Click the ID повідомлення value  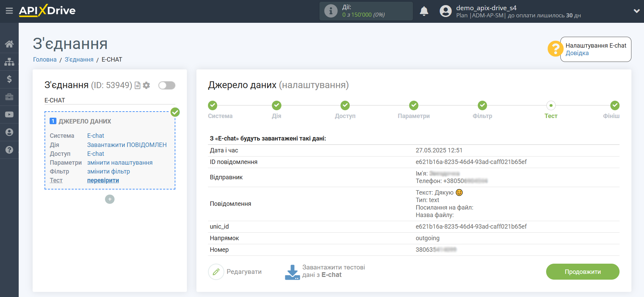(x=471, y=162)
